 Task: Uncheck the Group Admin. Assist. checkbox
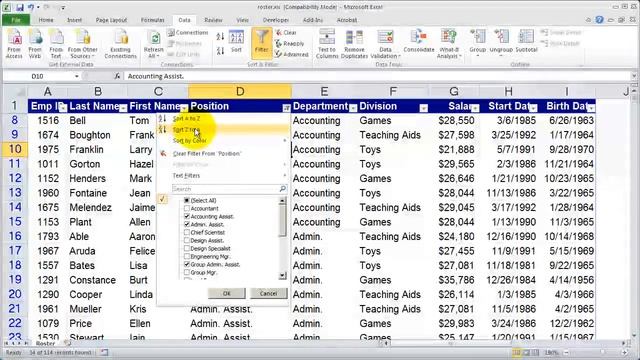coord(187,264)
